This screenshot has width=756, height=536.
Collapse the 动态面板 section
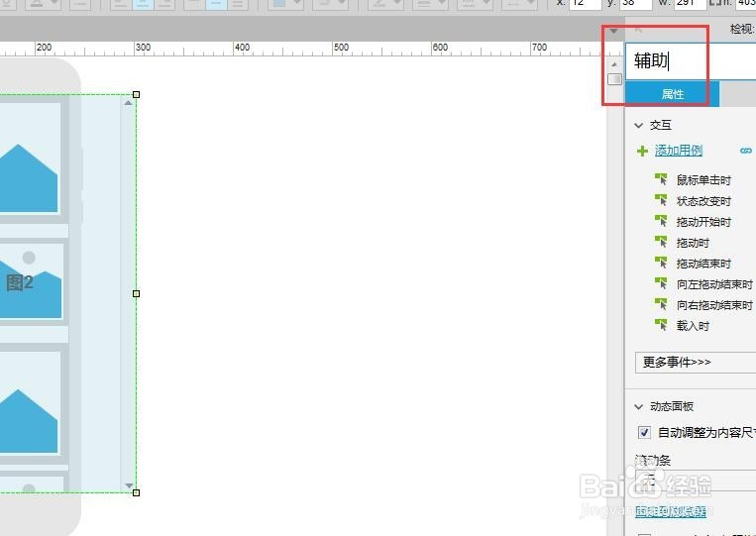coord(639,407)
